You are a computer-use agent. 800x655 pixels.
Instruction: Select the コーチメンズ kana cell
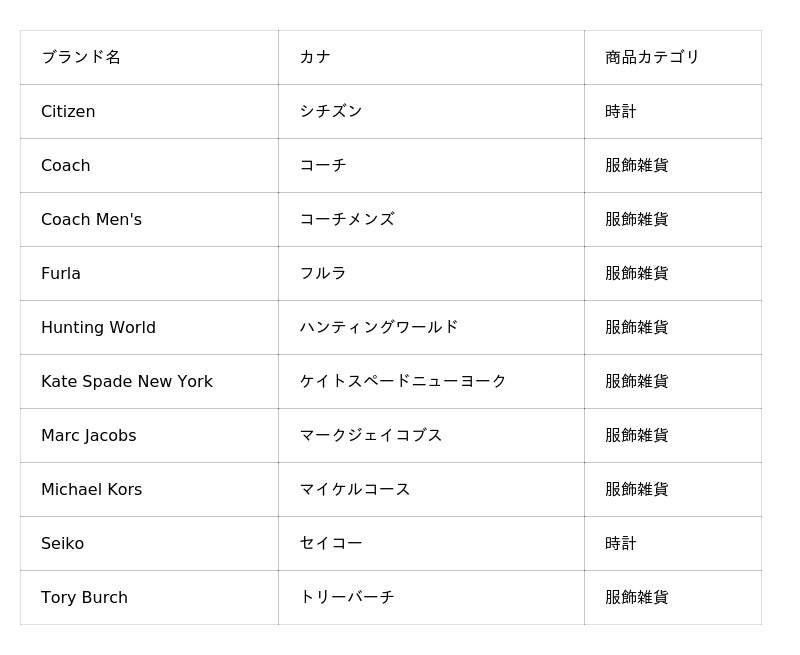click(347, 219)
